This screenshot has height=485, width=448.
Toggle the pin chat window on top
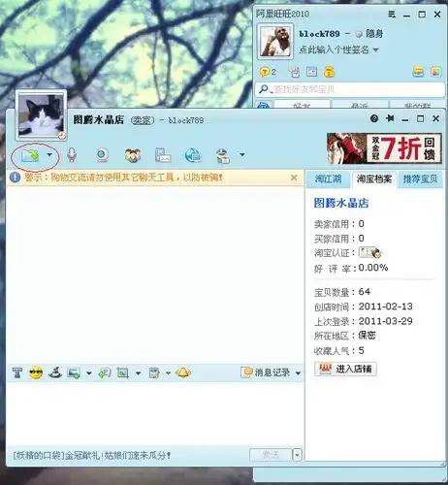[390, 118]
